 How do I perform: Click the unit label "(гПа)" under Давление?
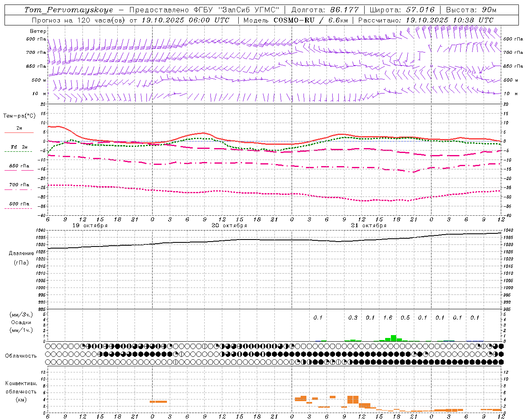click(21, 263)
